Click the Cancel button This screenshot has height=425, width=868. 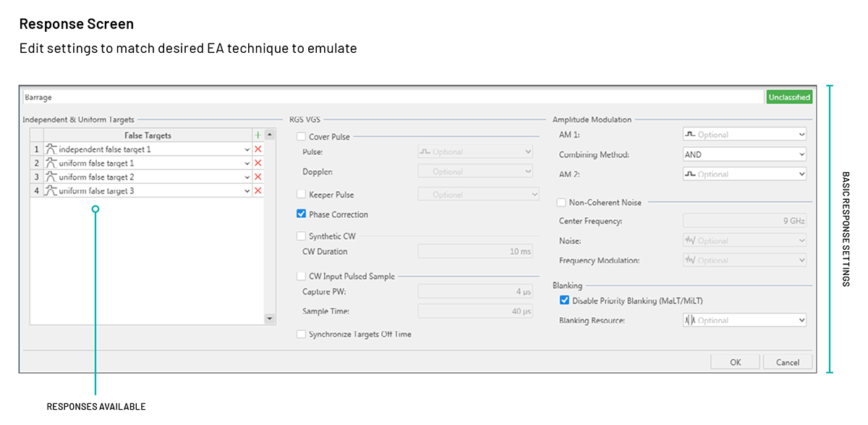pos(787,362)
